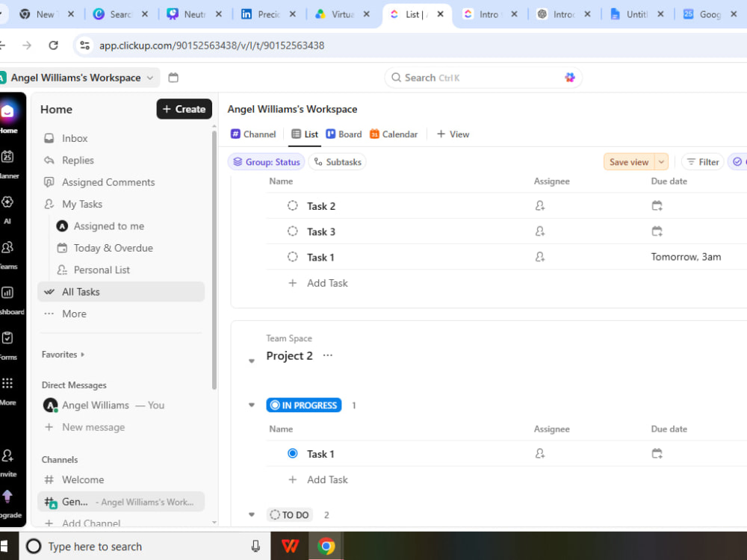
Task: Open Chrome from the taskbar
Action: 326,547
